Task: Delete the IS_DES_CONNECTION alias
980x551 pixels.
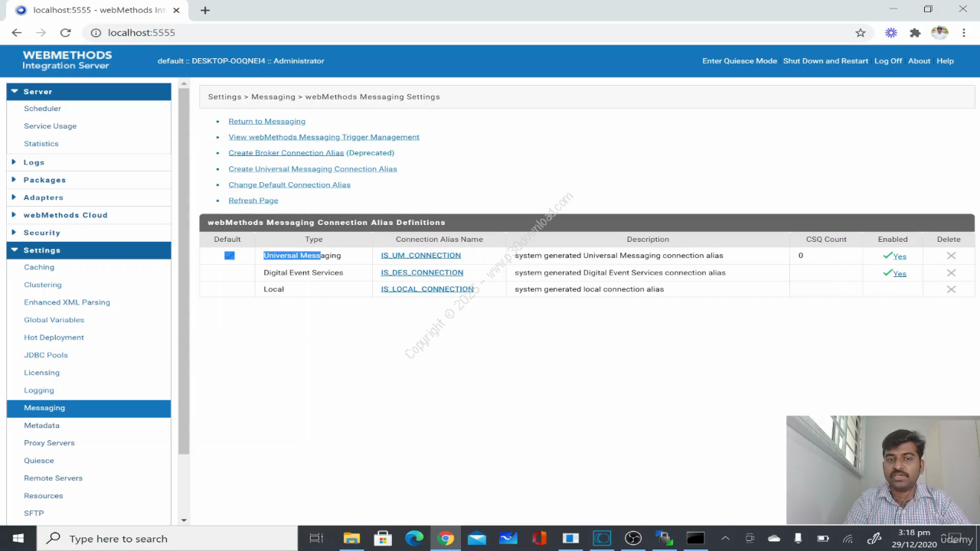Action: click(951, 272)
